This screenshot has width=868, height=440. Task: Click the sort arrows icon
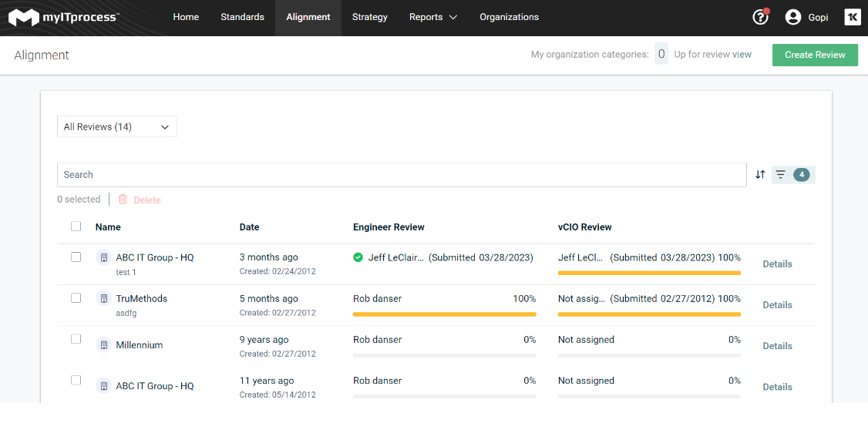(x=760, y=175)
